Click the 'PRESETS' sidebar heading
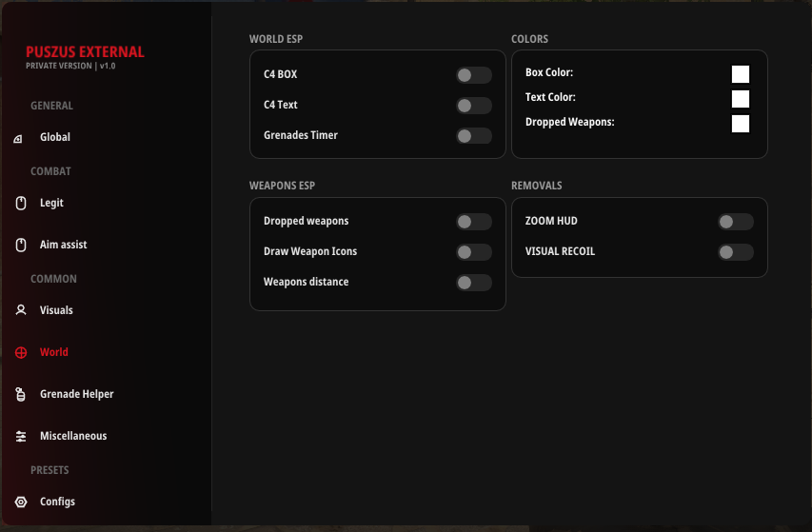The height and width of the screenshot is (532, 812). (50, 470)
